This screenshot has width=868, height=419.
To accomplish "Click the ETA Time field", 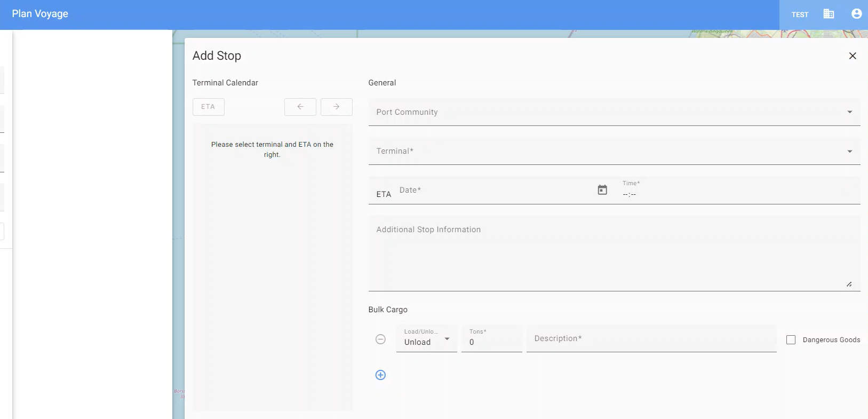I will (x=736, y=194).
